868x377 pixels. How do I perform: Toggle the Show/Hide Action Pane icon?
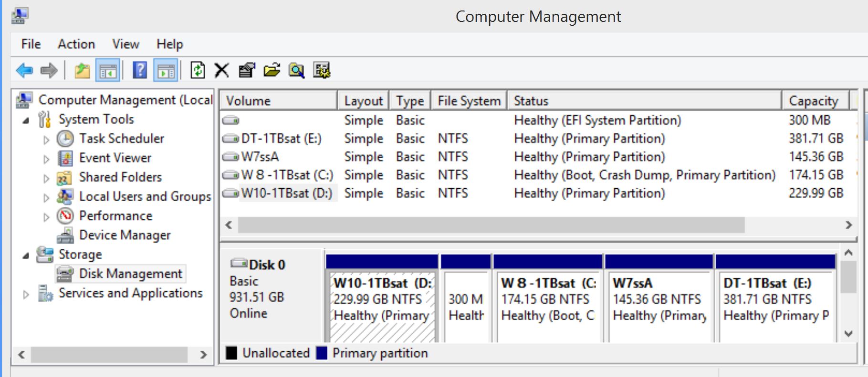pos(166,71)
